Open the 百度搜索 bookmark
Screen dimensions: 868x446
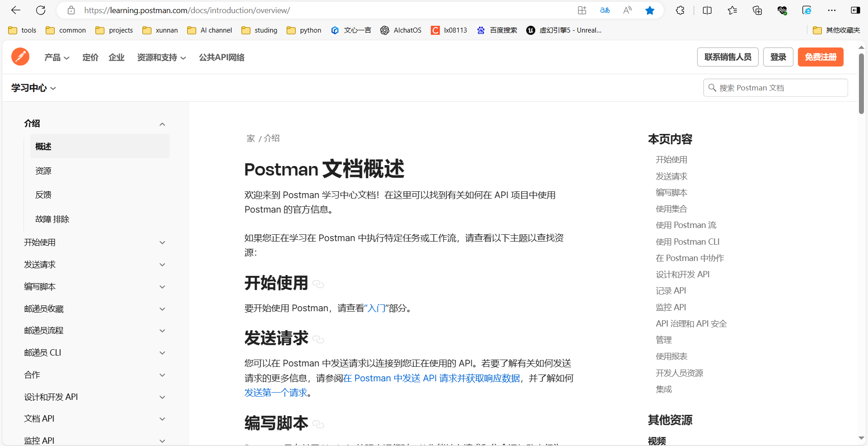[x=497, y=30]
